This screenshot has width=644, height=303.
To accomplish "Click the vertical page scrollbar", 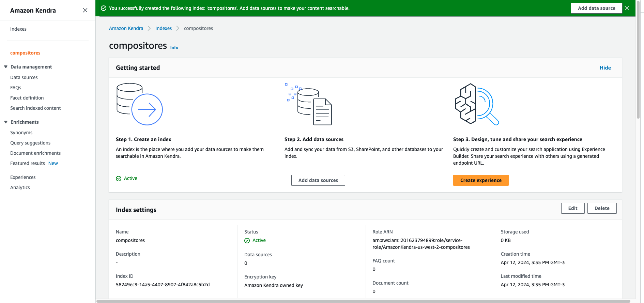I will tap(638, 60).
